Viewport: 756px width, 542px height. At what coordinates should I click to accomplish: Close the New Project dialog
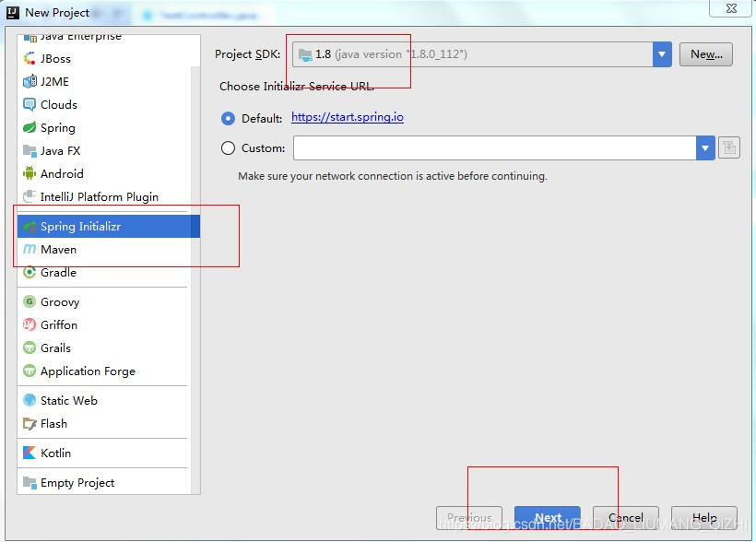point(731,8)
